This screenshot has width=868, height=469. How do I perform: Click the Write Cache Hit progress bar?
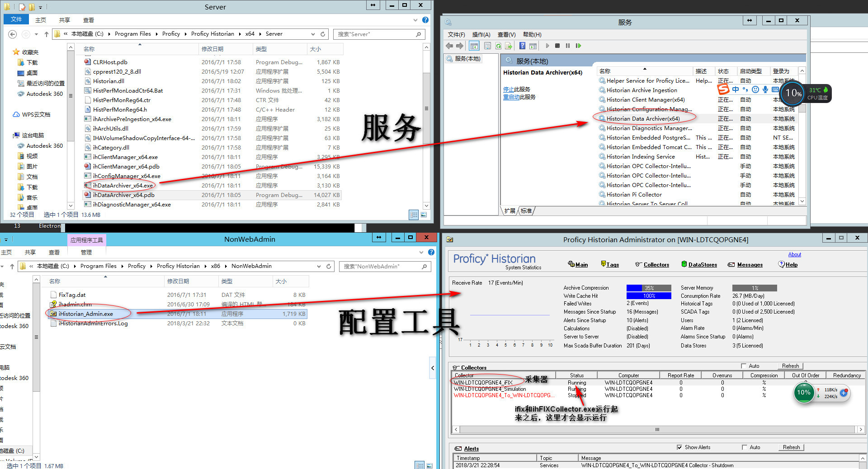point(649,295)
